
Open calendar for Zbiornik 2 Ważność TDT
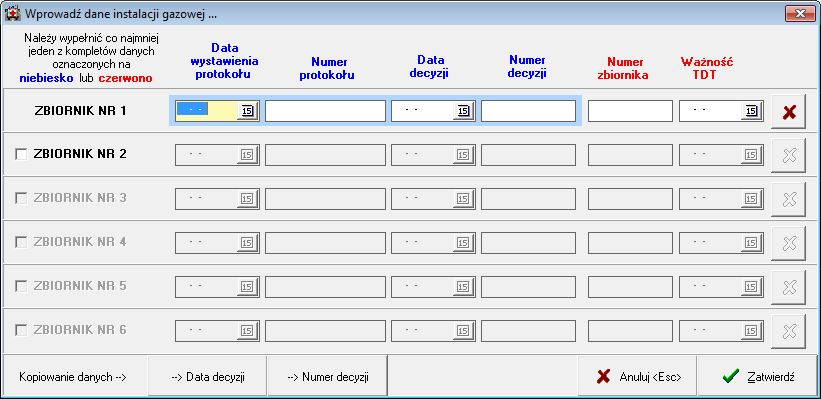point(751,155)
